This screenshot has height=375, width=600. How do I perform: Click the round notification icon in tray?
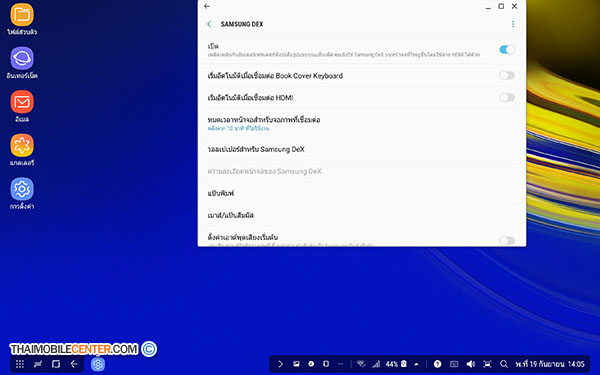pyautogui.click(x=311, y=364)
